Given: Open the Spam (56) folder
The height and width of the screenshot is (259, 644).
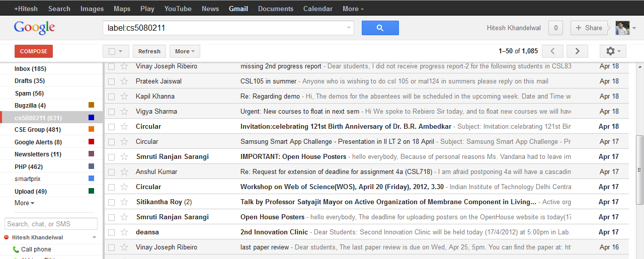Looking at the screenshot, I should pos(29,94).
